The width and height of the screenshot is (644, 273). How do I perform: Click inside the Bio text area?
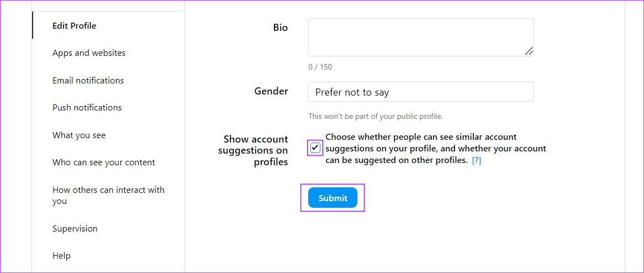tap(421, 37)
